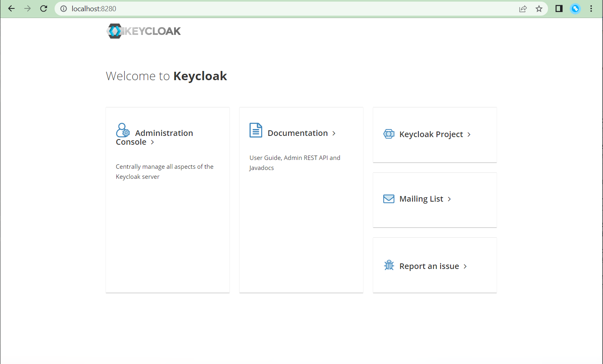Bookmark this page with the star icon

[x=539, y=9]
